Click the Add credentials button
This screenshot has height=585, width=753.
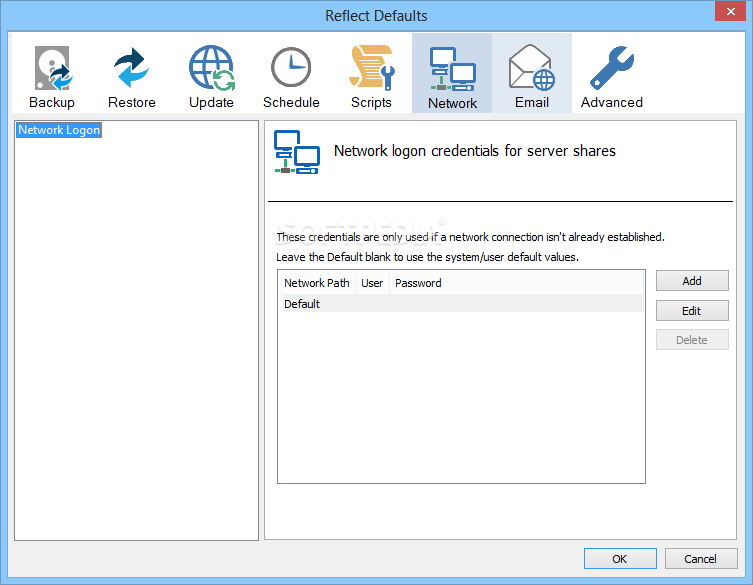pyautogui.click(x=692, y=281)
